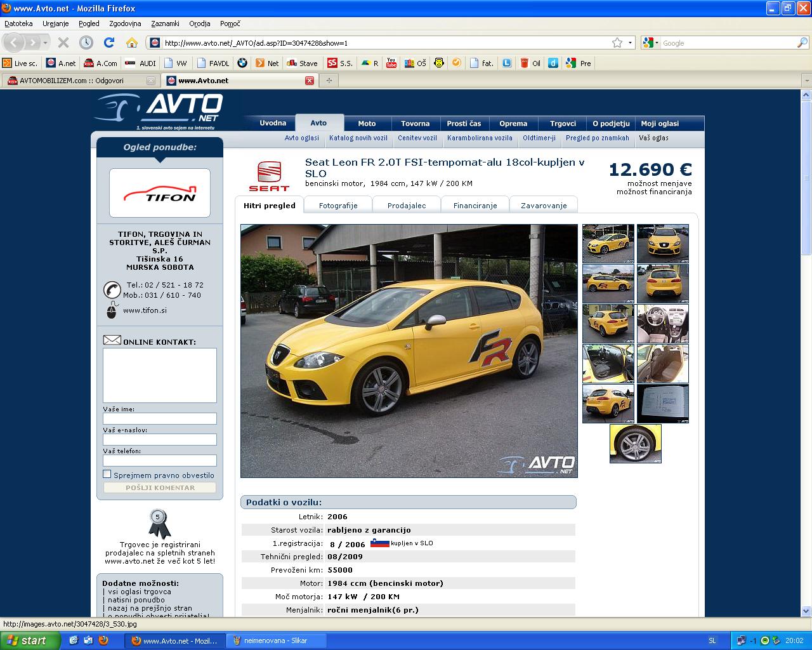Image resolution: width=812 pixels, height=650 pixels.
Task: Open a new browser tab
Action: (x=329, y=81)
